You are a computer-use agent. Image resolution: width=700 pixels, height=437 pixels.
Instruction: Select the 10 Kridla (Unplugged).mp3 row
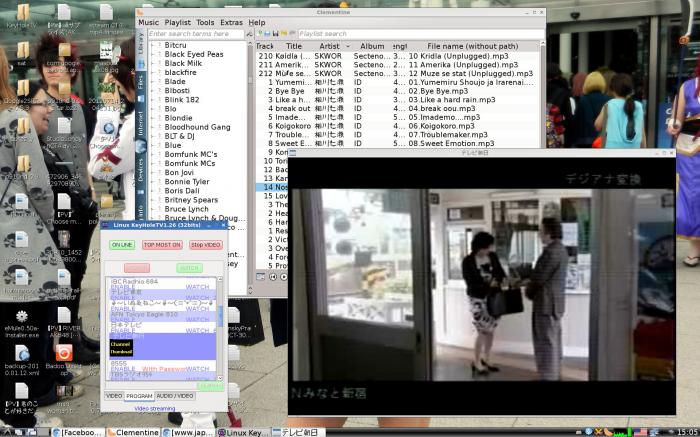(x=397, y=56)
